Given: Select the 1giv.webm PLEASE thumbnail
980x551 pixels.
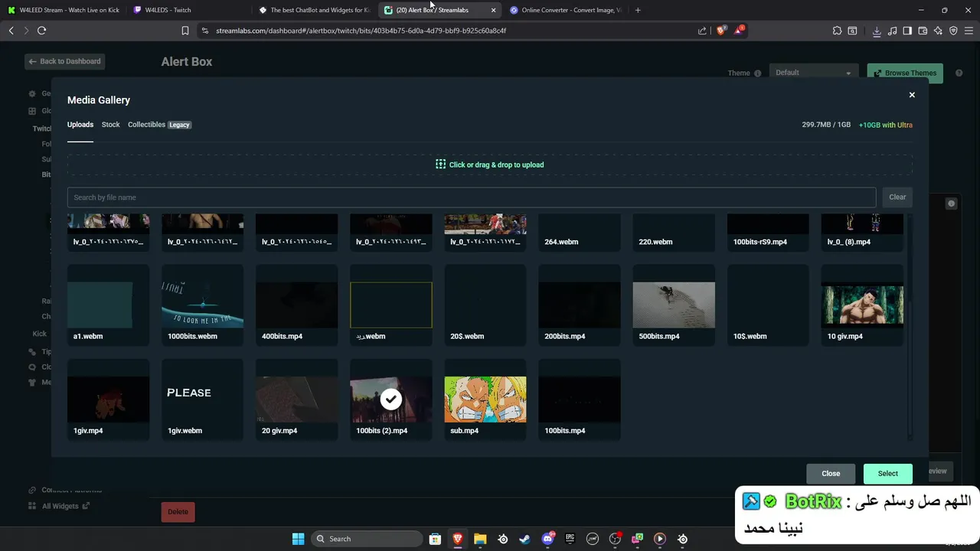Looking at the screenshot, I should click(203, 399).
